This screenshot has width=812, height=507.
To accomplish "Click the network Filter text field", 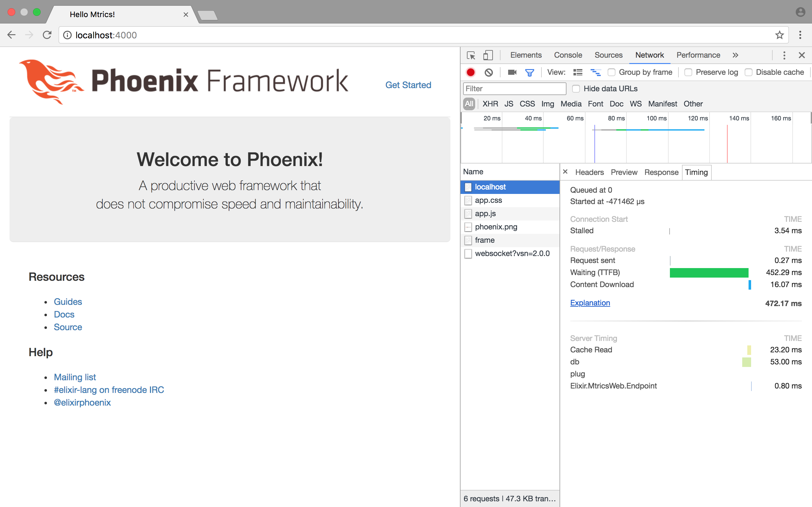I will 514,89.
